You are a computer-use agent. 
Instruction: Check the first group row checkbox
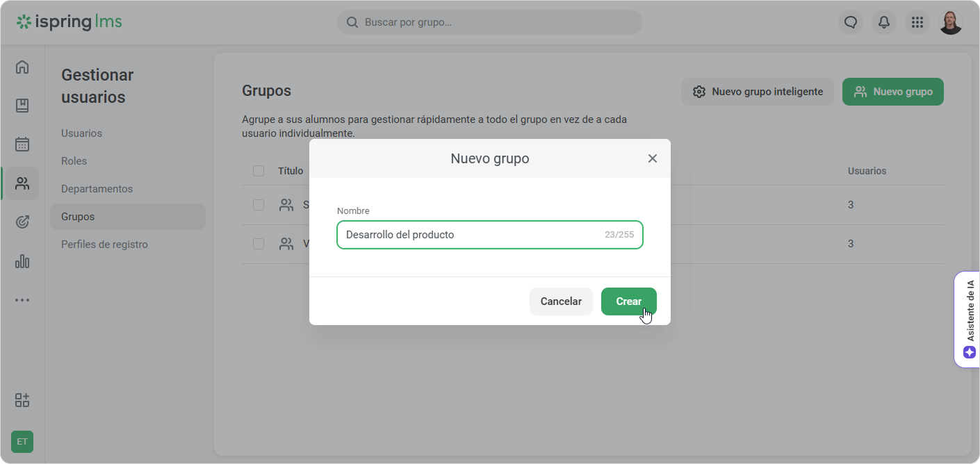(x=259, y=205)
